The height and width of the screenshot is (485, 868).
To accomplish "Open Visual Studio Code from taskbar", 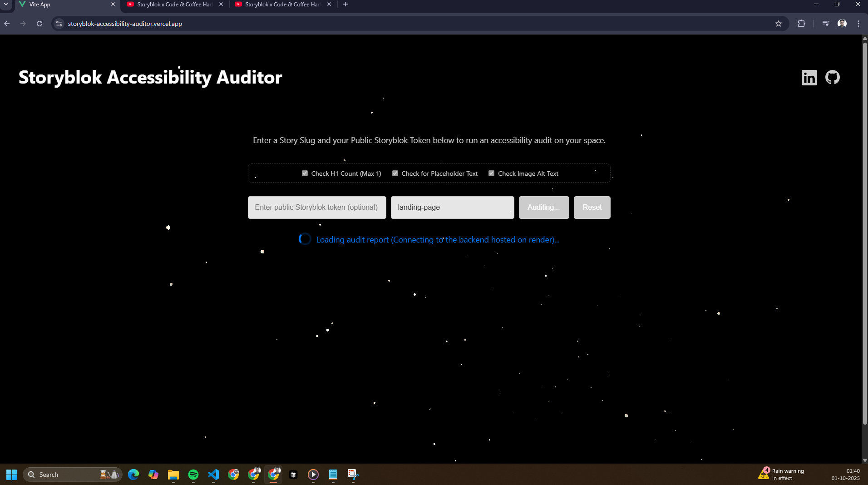I will 213,475.
